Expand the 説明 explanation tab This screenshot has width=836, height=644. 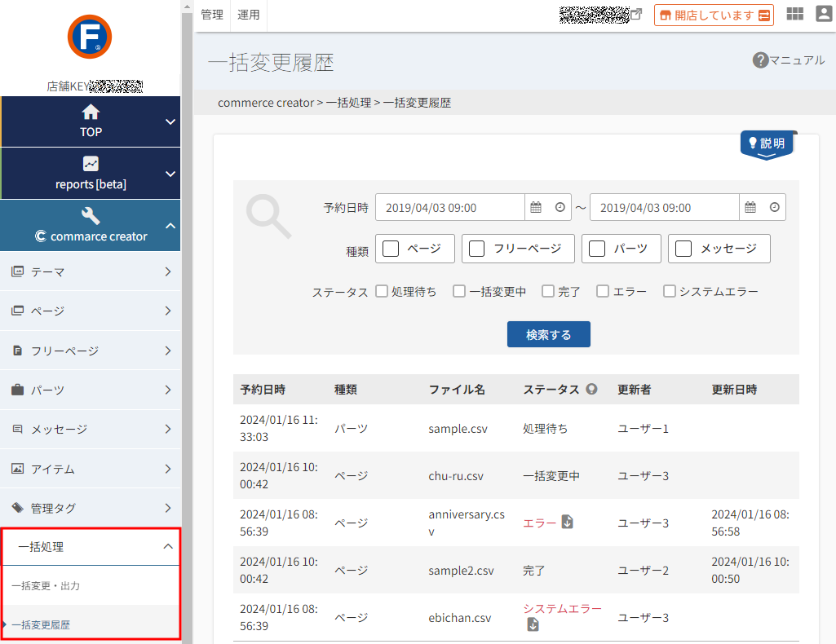767,143
